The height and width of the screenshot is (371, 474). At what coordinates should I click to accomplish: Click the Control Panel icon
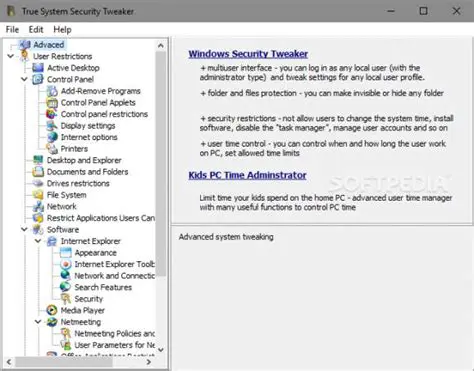(x=38, y=79)
